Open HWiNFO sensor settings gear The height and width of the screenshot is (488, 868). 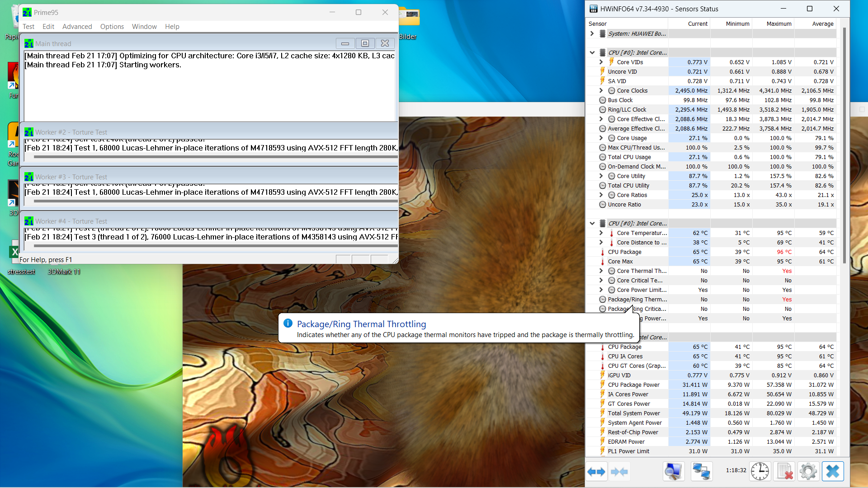808,472
